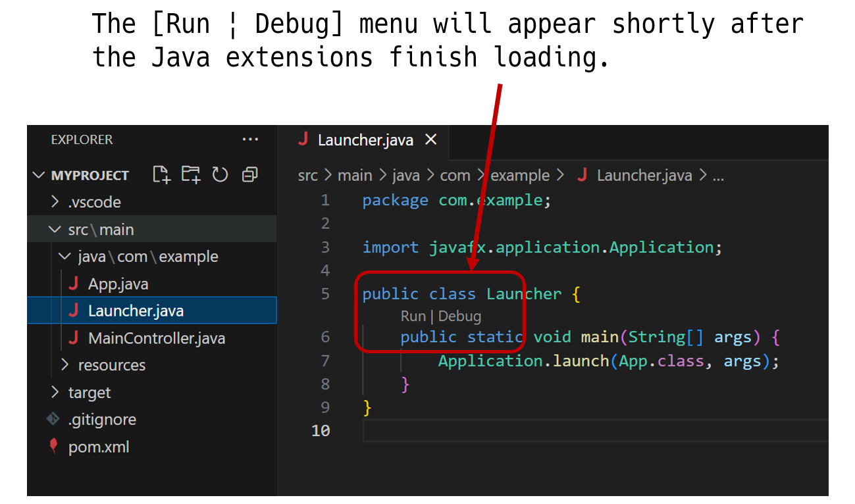Screen dimensions: 855x504
Task: Click the breadcrumb trailing ellipsis
Action: (x=718, y=176)
